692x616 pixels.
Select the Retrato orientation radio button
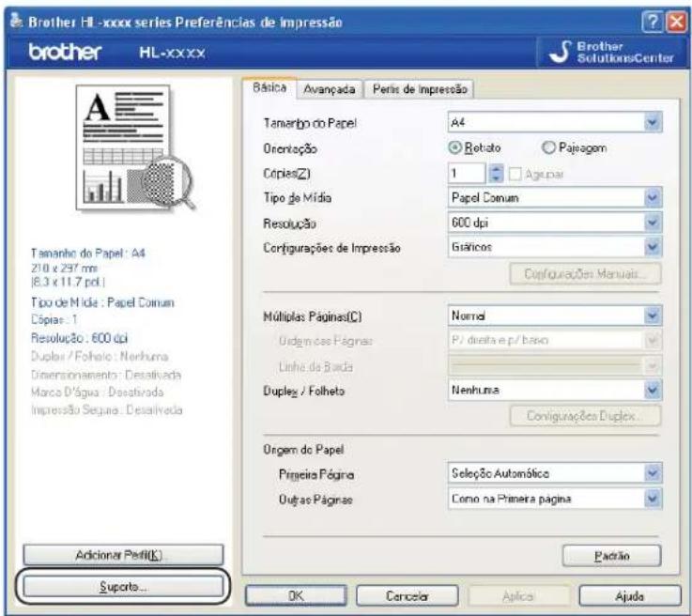[454, 147]
